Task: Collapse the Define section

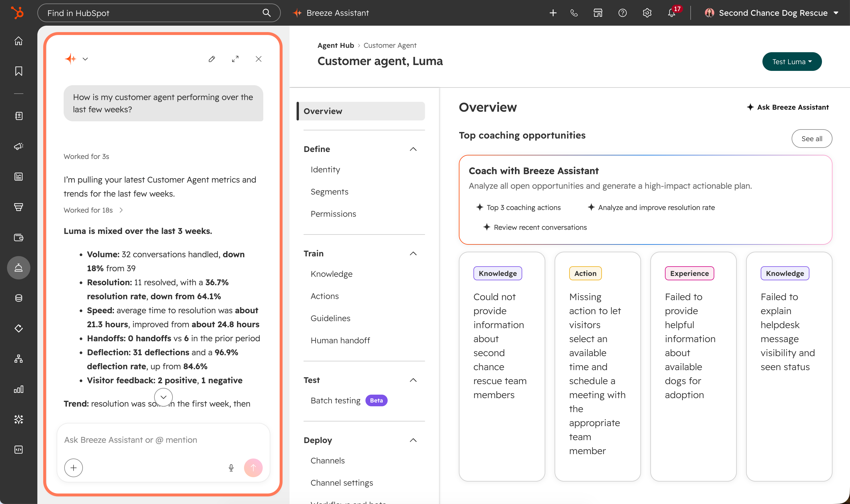Action: (x=413, y=149)
